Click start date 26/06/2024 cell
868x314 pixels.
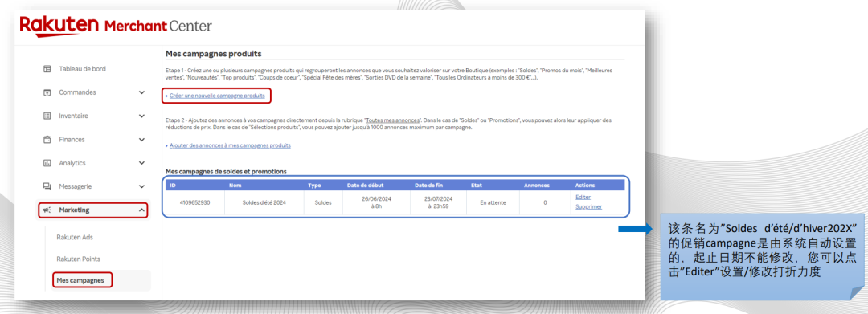pos(376,202)
